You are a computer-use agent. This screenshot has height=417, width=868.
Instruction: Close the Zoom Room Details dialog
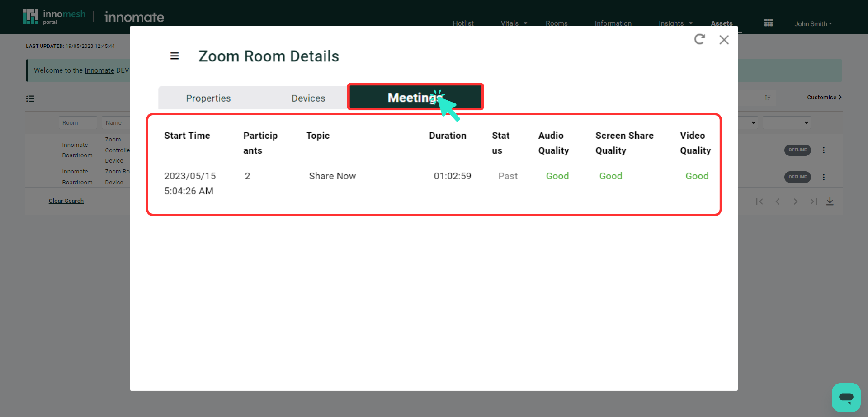pos(724,40)
